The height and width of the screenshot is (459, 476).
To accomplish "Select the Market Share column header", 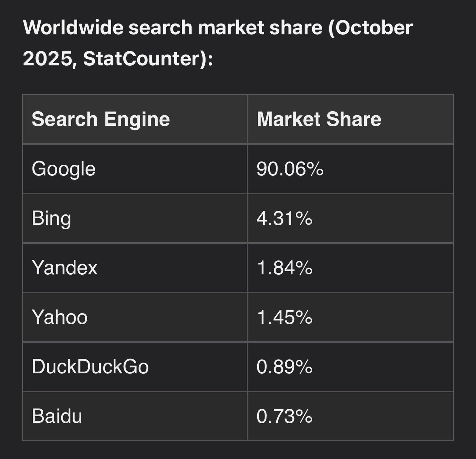I will pos(319,119).
